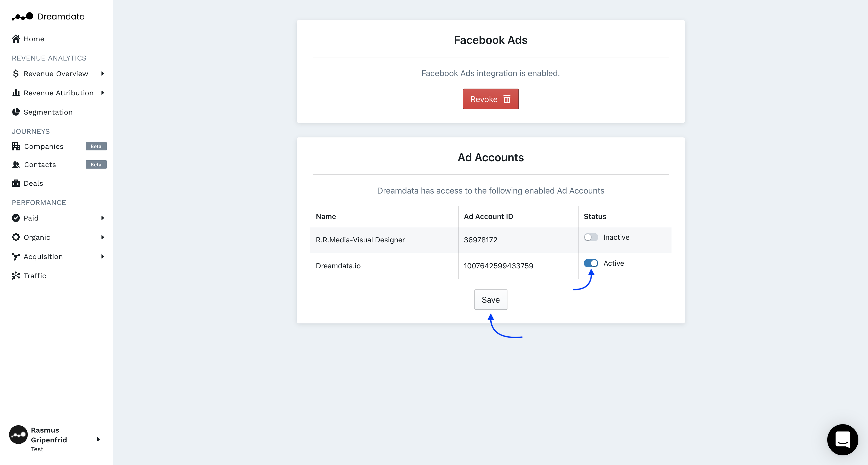The height and width of the screenshot is (465, 868).
Task: Revoke the Facebook Ads integration
Action: point(491,99)
